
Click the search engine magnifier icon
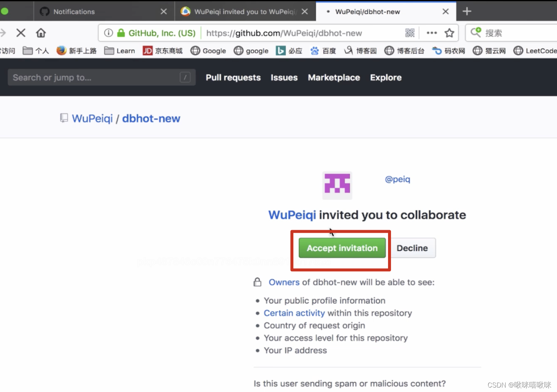pos(476,32)
